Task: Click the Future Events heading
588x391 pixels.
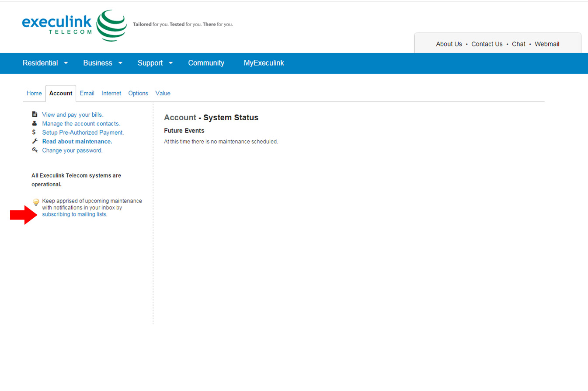Action: click(x=184, y=130)
